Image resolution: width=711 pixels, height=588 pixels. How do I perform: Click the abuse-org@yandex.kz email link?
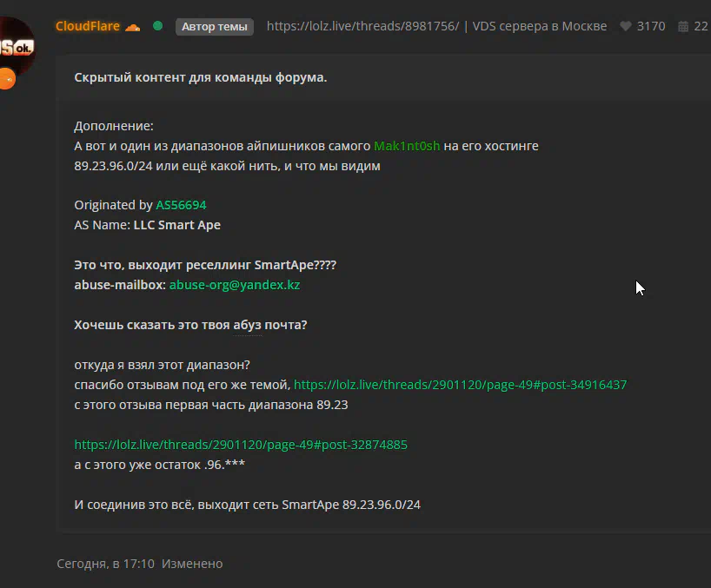[x=235, y=285]
